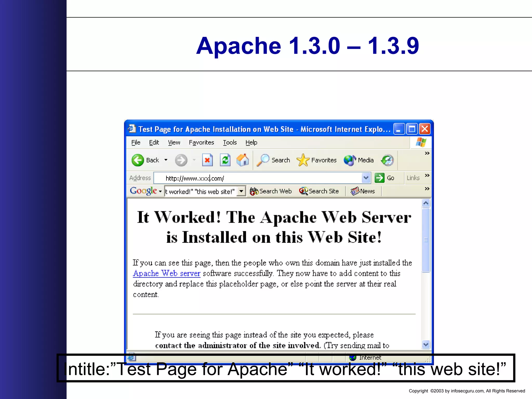Expand the Address bar dropdown list

pos(366,178)
